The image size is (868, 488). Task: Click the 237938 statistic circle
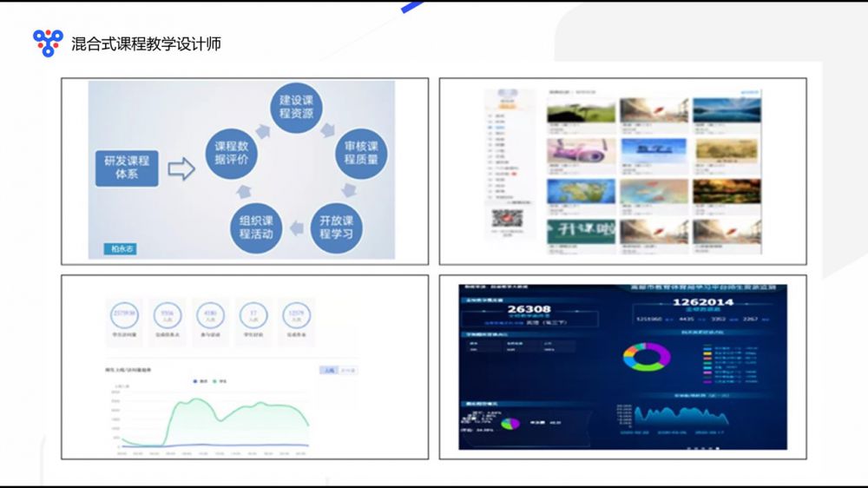[125, 315]
